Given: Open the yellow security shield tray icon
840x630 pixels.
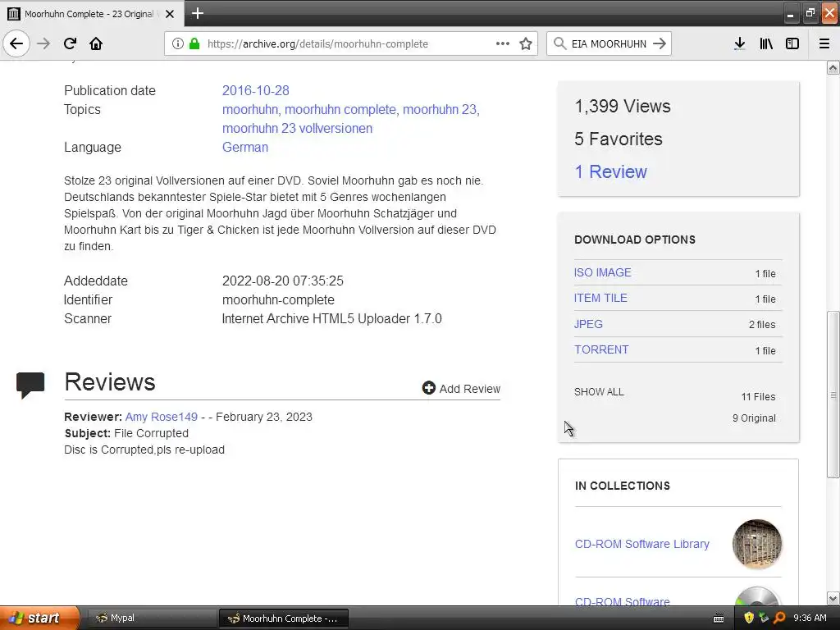Looking at the screenshot, I should (749, 619).
